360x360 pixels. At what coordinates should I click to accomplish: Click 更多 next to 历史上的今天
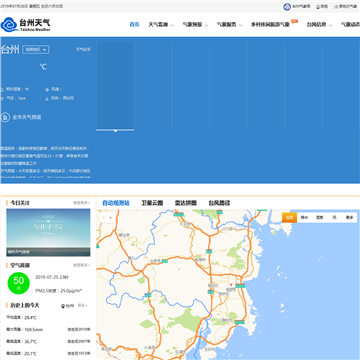coord(82,305)
